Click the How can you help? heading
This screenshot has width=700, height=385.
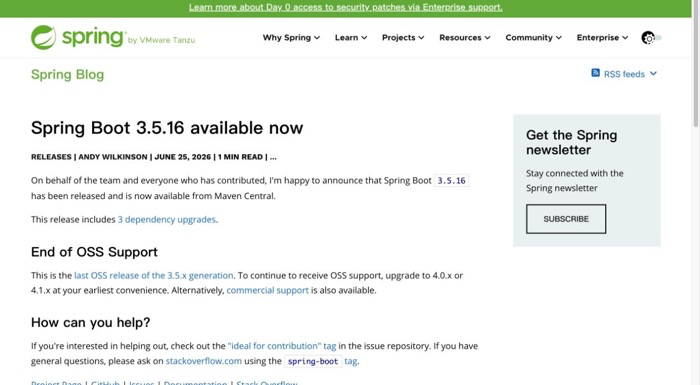(91, 322)
